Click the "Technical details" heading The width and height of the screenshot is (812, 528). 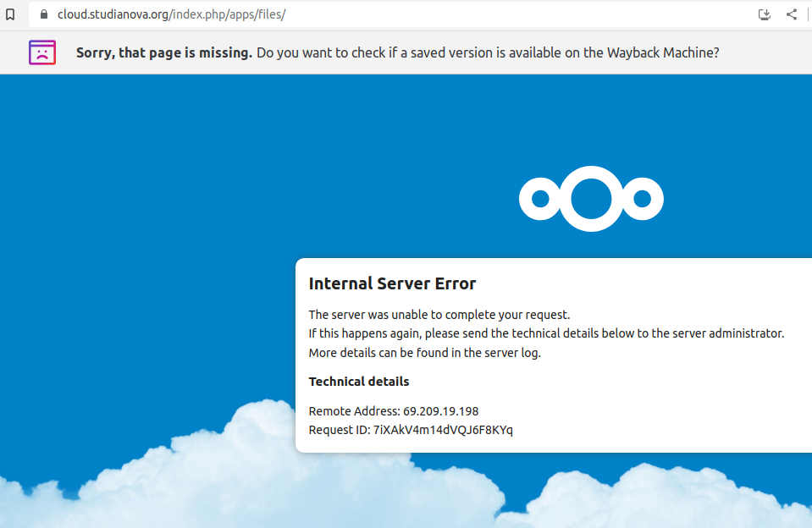pos(358,381)
